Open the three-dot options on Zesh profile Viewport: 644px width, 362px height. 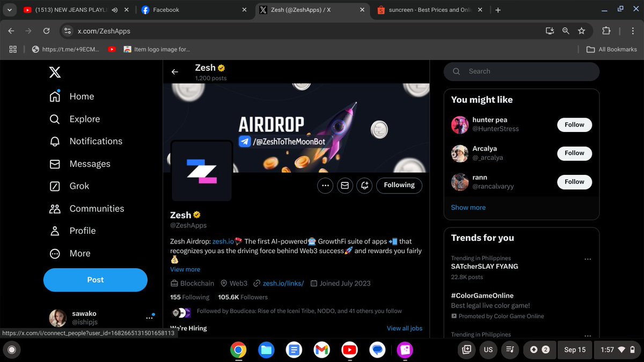click(x=325, y=186)
